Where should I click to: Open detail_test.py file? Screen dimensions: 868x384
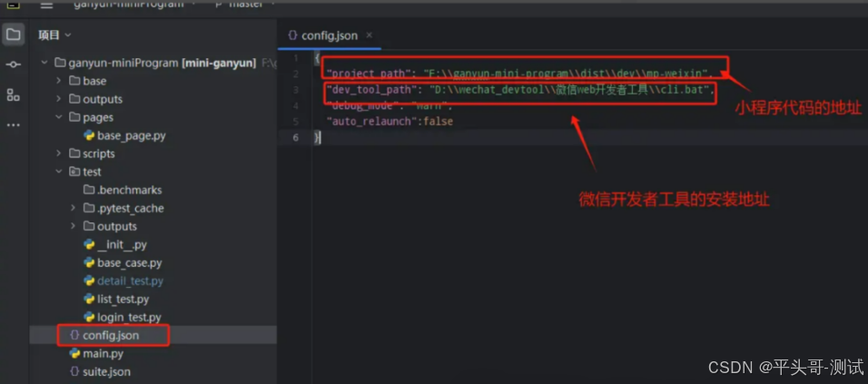click(x=130, y=281)
